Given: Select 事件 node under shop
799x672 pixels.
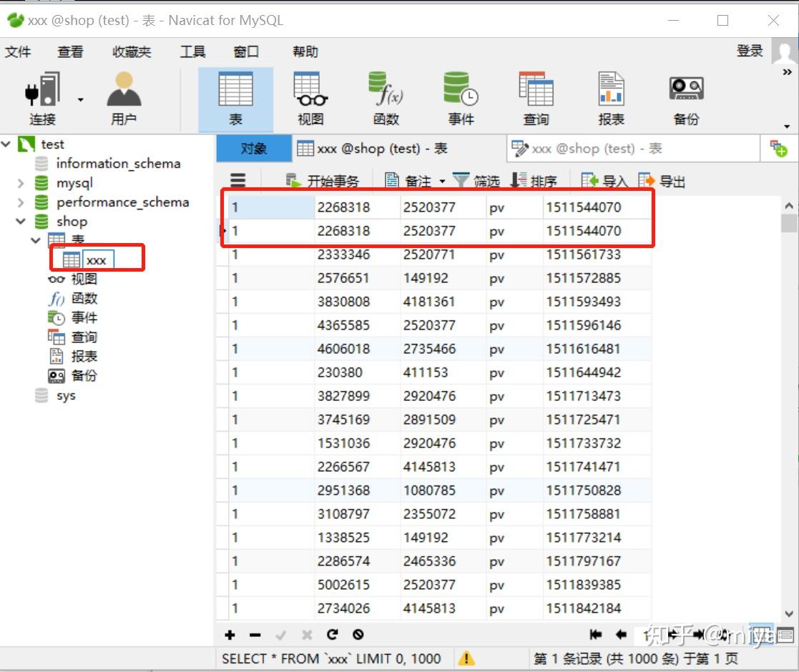Looking at the screenshot, I should (84, 317).
